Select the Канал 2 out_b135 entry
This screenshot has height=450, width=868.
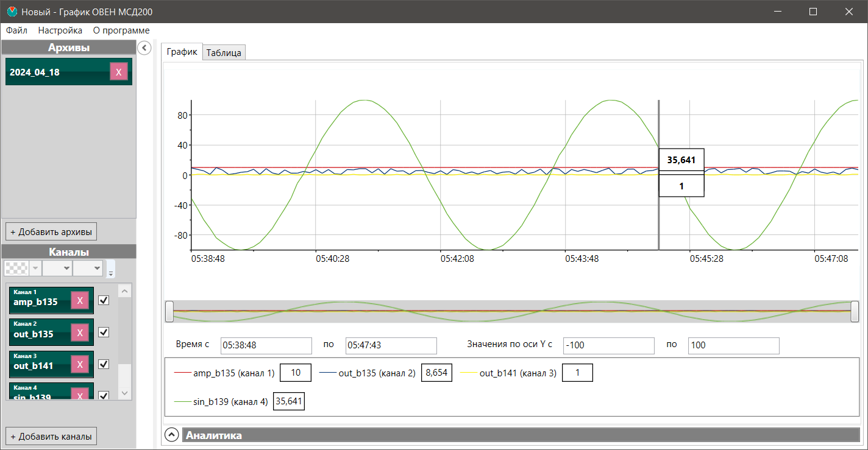pos(52,332)
